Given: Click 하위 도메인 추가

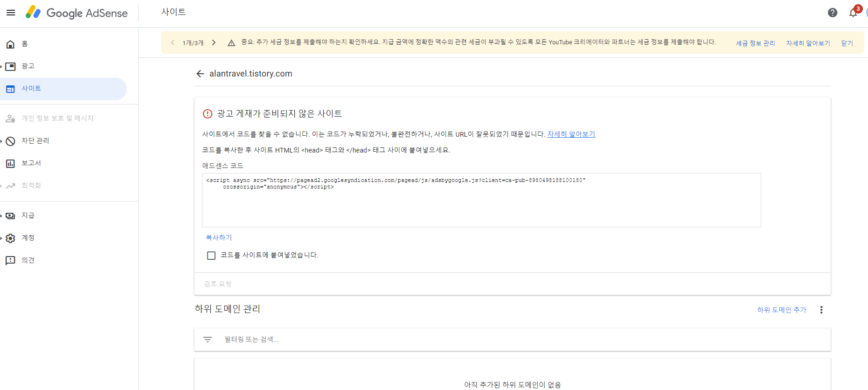Looking at the screenshot, I should coord(782,310).
